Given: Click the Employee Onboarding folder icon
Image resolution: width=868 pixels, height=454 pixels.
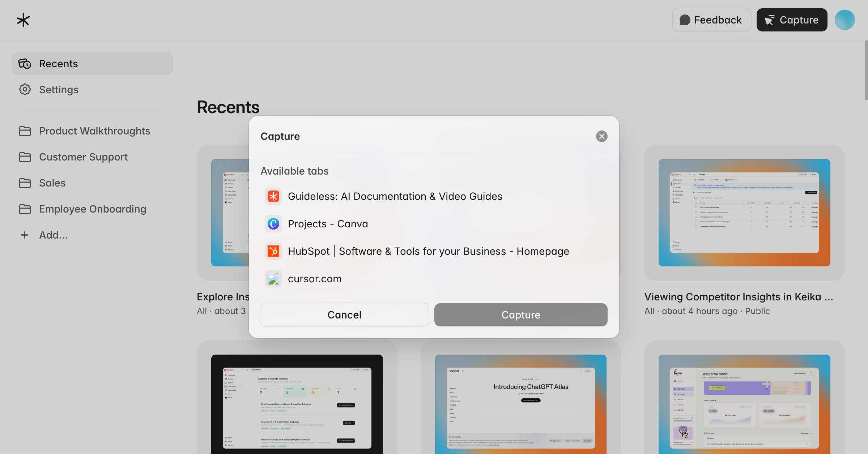Looking at the screenshot, I should pyautogui.click(x=25, y=209).
